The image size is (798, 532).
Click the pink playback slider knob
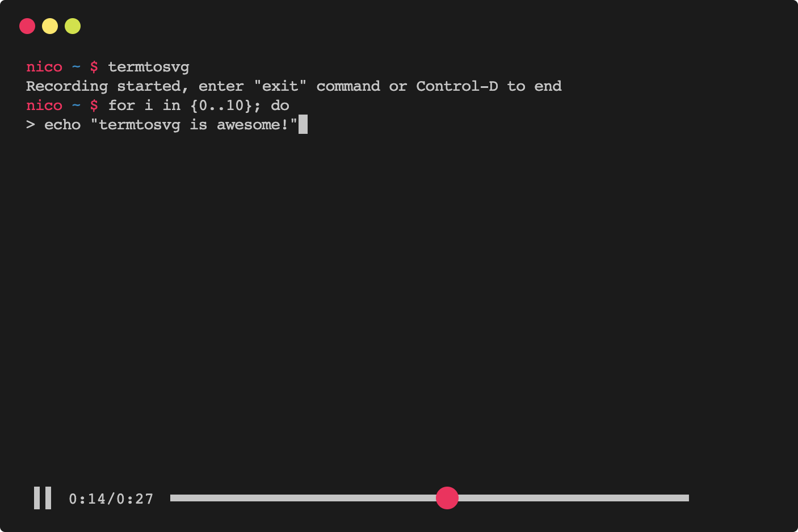point(447,498)
